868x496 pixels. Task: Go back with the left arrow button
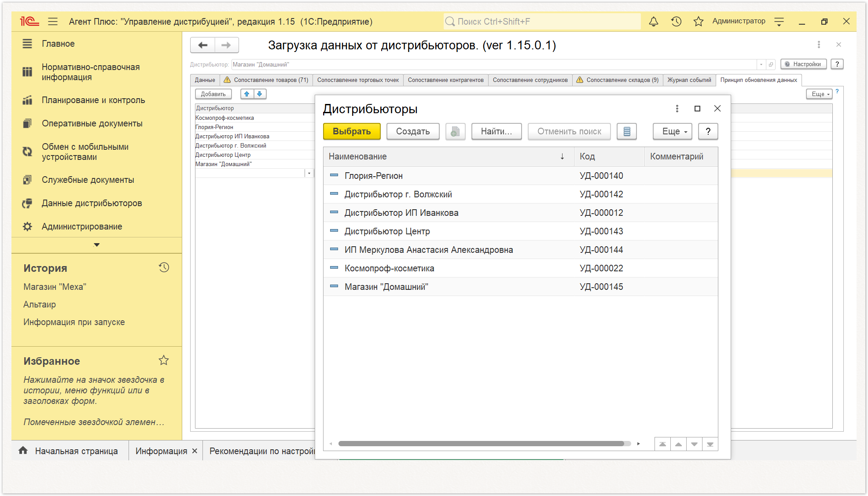coord(202,45)
